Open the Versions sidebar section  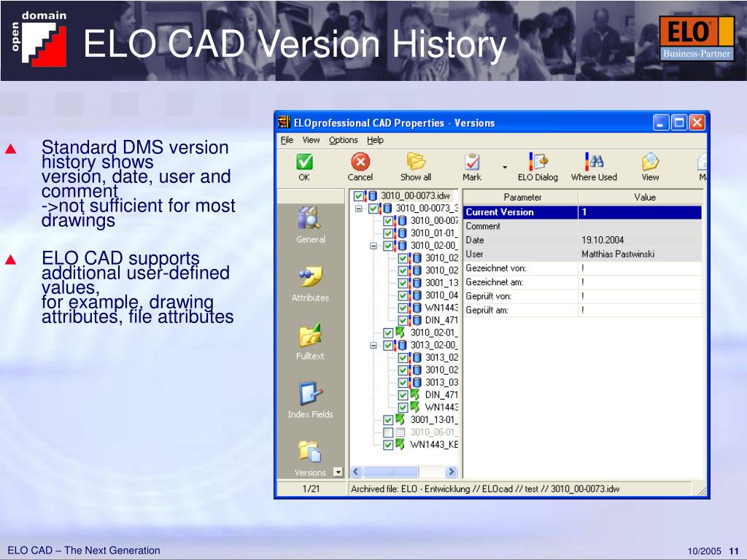(x=310, y=458)
